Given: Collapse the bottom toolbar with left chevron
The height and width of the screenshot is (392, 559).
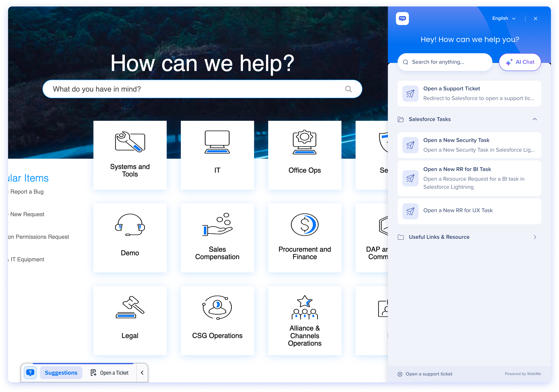Looking at the screenshot, I should [142, 373].
